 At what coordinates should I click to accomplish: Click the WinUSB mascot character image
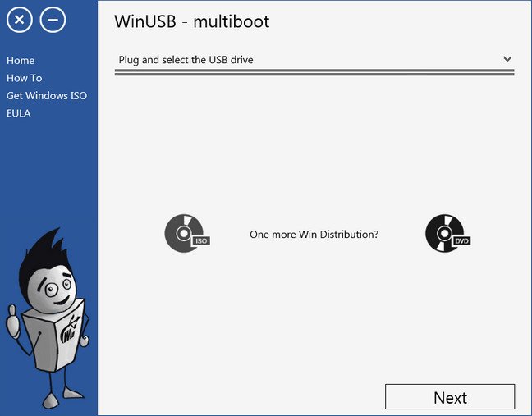click(x=48, y=318)
